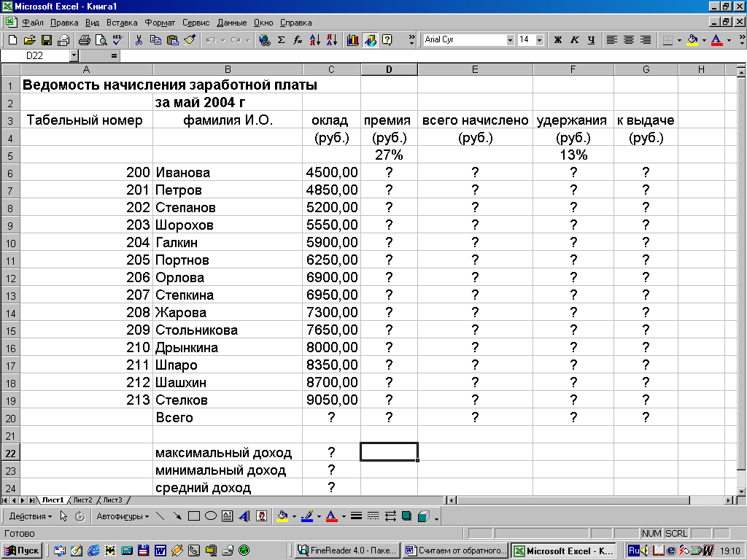Click the Cut scissors icon
Viewport: 747px width, 560px height.
pyautogui.click(x=139, y=40)
